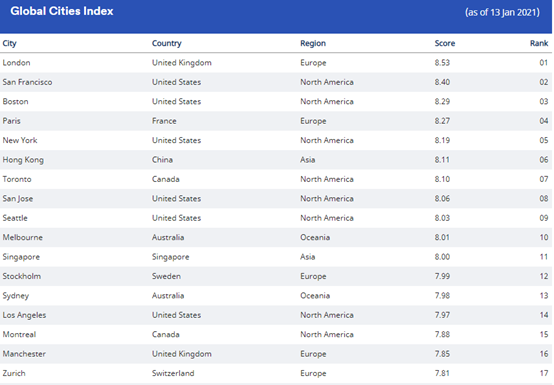
Task: Click Canada in Montreal's row
Action: tap(165, 335)
